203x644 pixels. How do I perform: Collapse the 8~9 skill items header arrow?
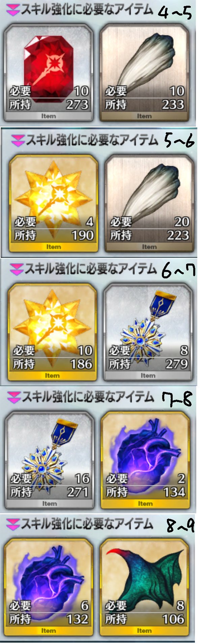[13, 524]
